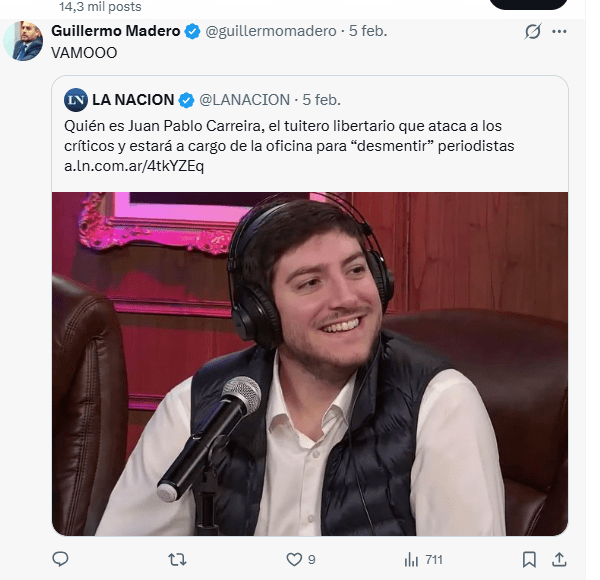Screen dimensions: 600x580
Task: Click the VAMOOO tweet text
Action: [x=84, y=53]
